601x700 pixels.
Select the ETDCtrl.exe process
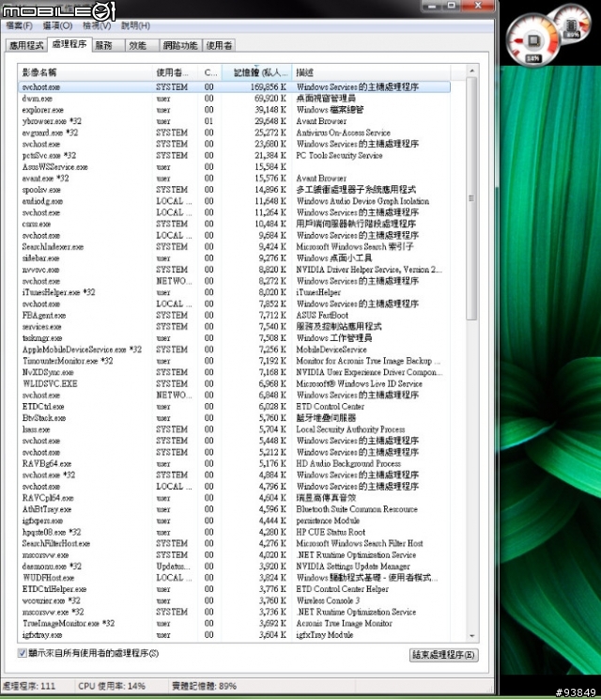(x=234, y=407)
